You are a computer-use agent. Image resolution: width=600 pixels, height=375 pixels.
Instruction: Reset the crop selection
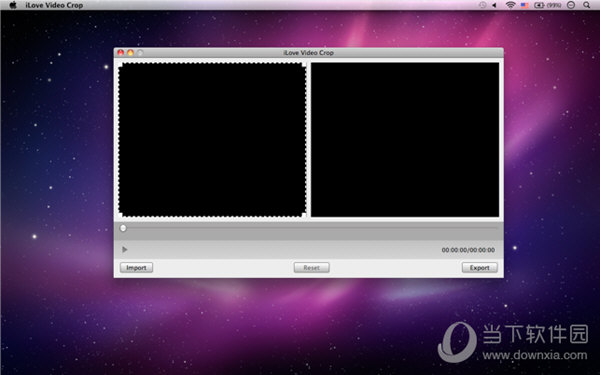311,267
